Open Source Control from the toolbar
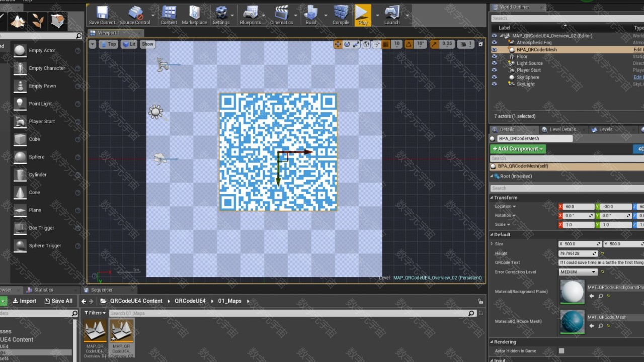Image resolution: width=644 pixels, height=362 pixels. (x=135, y=15)
